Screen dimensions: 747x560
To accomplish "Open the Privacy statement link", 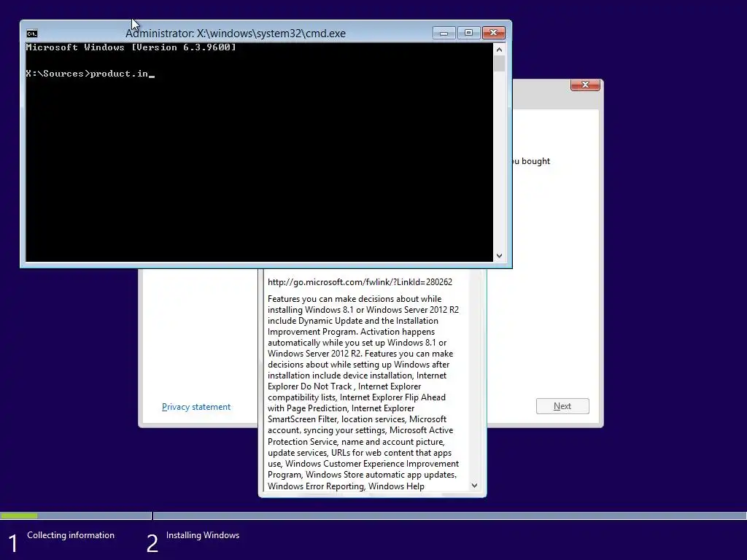I will pos(196,407).
